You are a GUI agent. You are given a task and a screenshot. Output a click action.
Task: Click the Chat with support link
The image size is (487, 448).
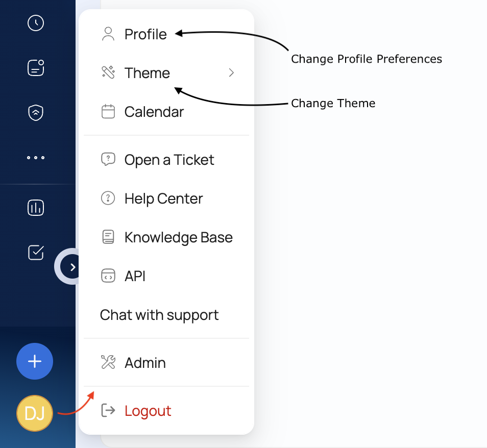pyautogui.click(x=159, y=315)
